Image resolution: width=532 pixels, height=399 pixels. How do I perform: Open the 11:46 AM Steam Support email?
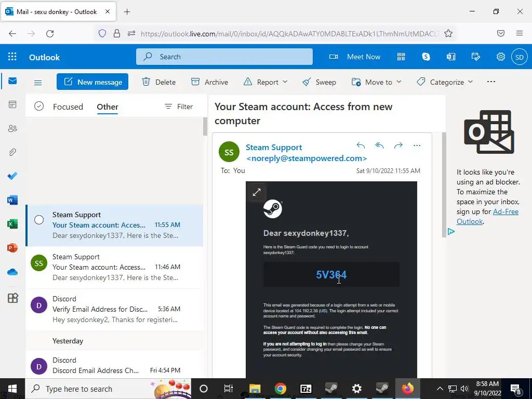point(115,268)
